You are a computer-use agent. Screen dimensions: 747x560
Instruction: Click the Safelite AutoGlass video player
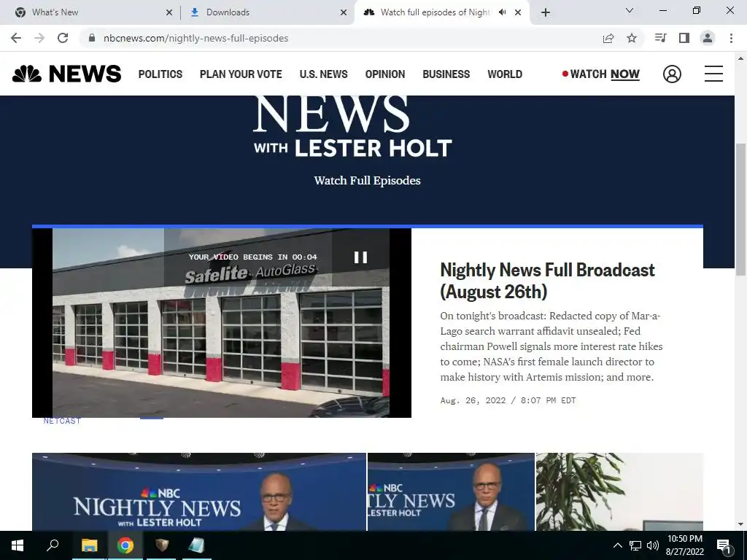click(222, 323)
